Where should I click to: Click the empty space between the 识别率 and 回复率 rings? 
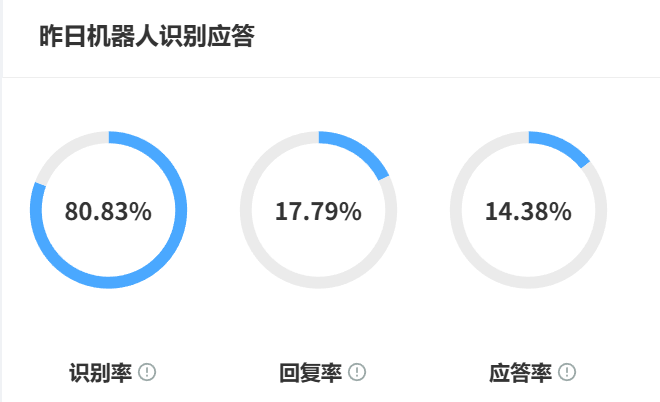[x=213, y=210]
